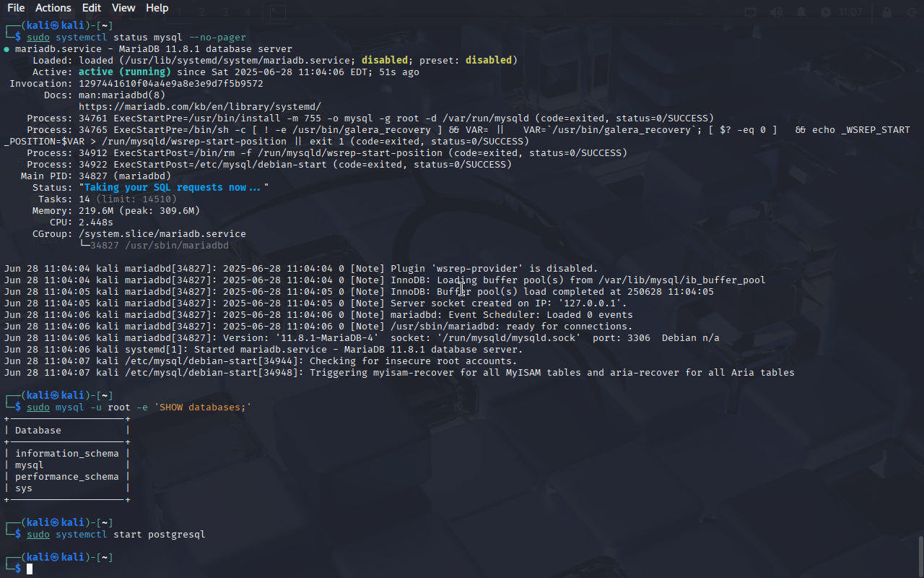Click the Invocation ID value
924x578 pixels.
[171, 84]
